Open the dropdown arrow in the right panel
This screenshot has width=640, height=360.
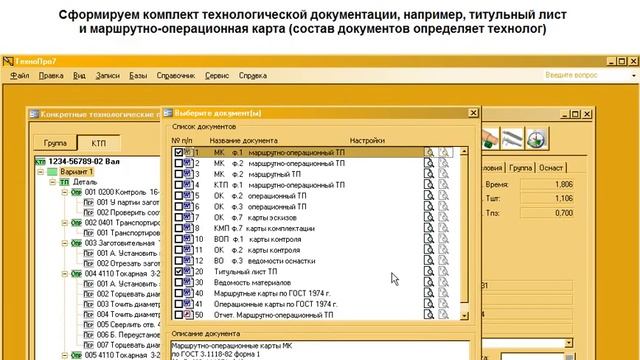[x=569, y=342]
